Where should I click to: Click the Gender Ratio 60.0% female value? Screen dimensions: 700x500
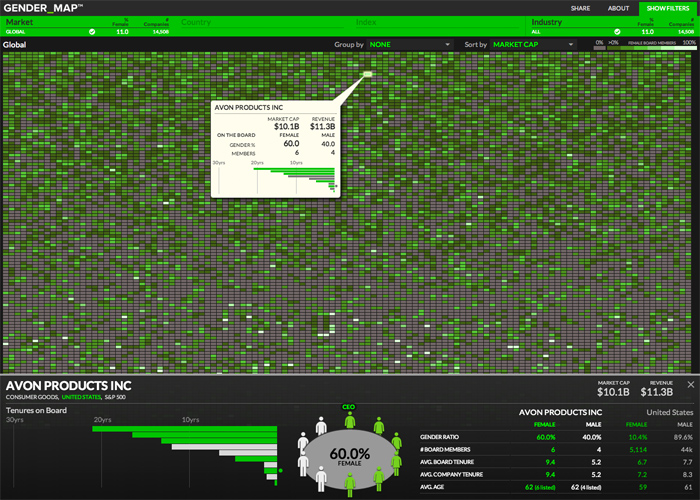point(546,437)
